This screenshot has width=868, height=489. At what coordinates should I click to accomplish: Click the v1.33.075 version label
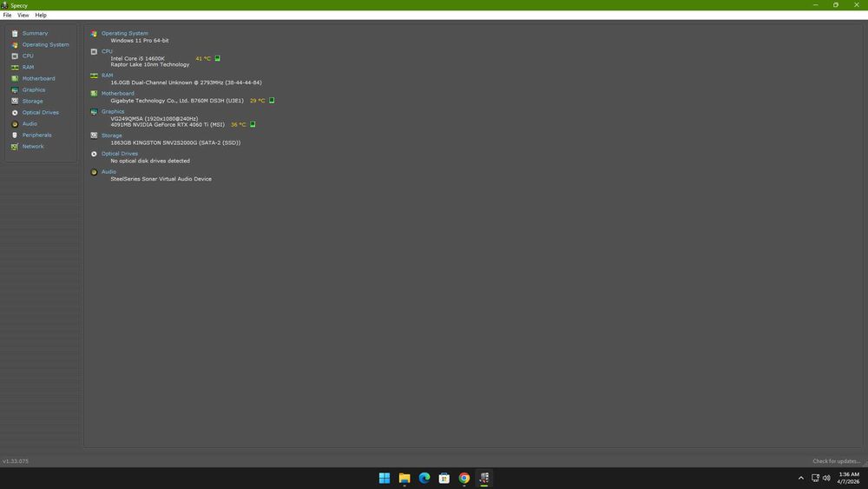click(x=16, y=460)
